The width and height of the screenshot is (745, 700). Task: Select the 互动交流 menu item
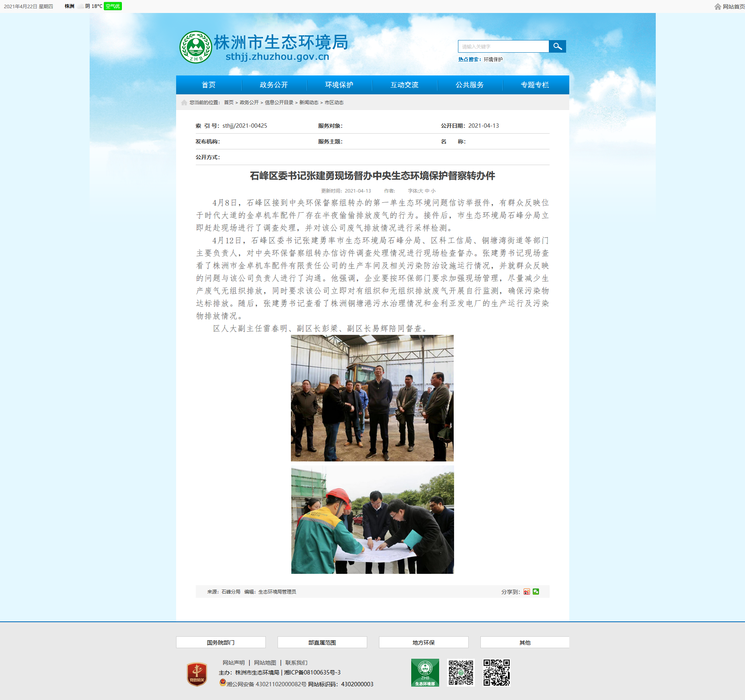coord(405,85)
